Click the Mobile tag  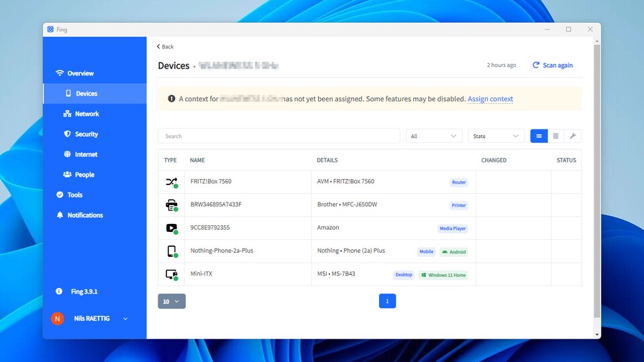pyautogui.click(x=427, y=251)
